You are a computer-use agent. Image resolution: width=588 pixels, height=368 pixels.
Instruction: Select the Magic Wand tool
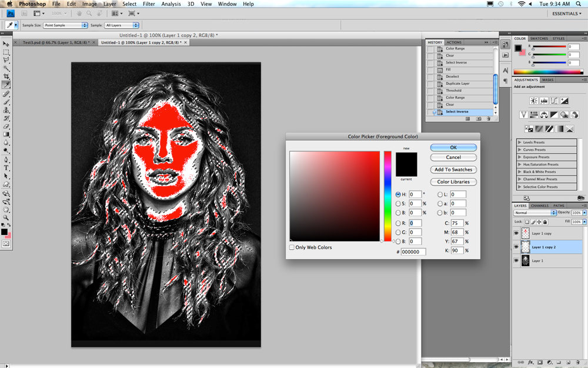[x=6, y=68]
